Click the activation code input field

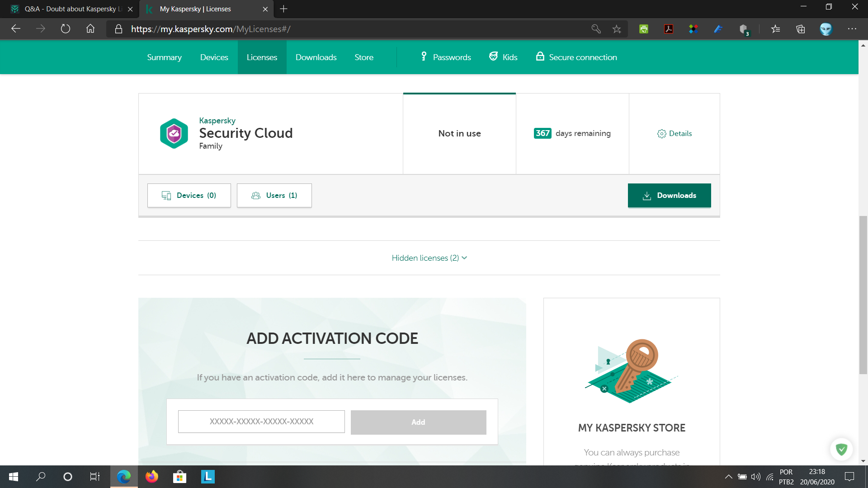261,422
